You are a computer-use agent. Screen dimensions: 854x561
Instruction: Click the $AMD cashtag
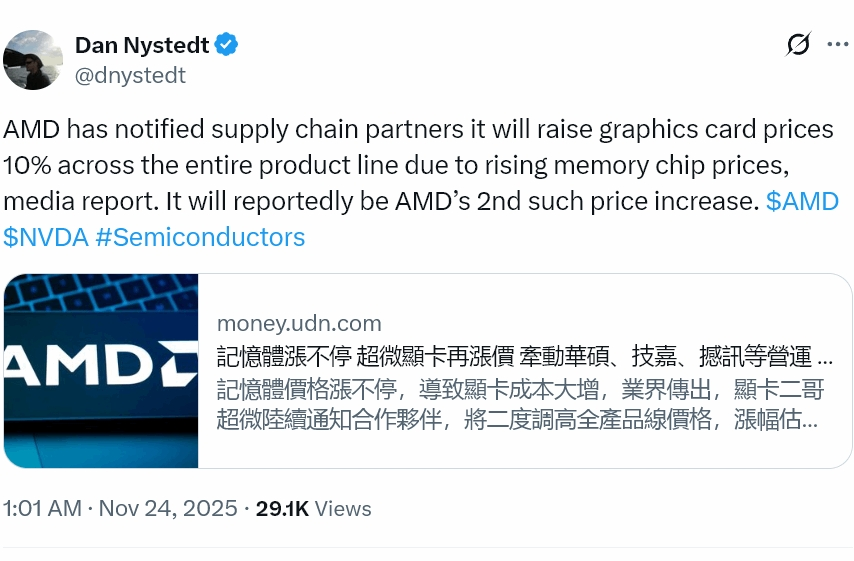(802, 201)
